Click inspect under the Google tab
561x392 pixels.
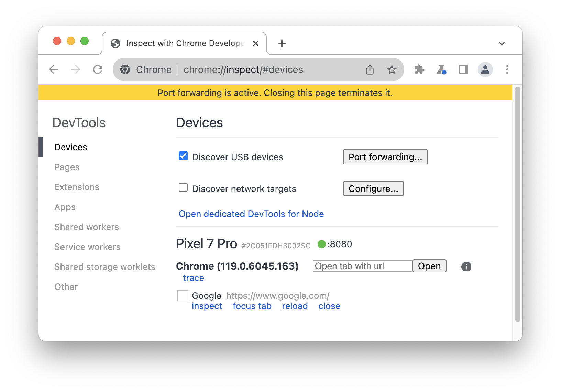pyautogui.click(x=207, y=306)
